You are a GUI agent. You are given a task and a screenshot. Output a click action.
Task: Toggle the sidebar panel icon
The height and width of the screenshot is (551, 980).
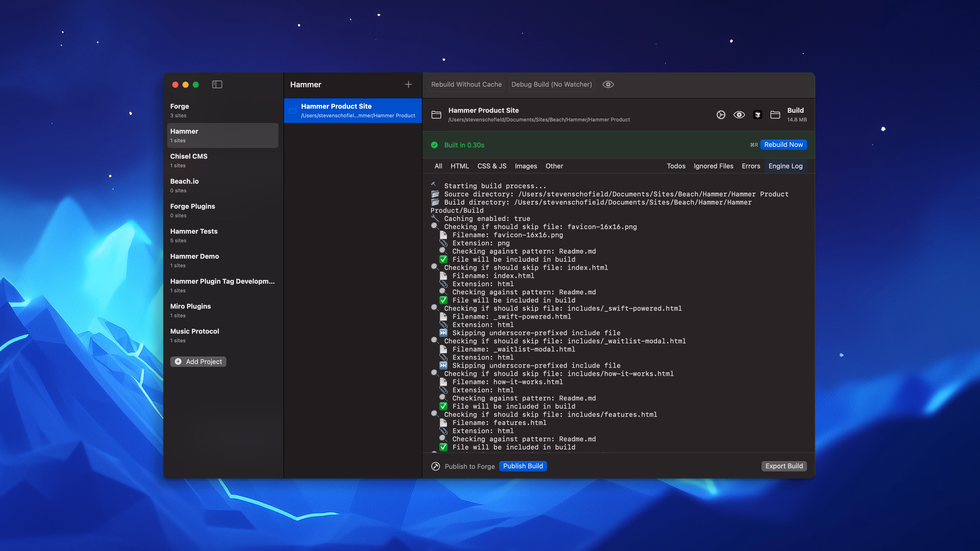(217, 84)
